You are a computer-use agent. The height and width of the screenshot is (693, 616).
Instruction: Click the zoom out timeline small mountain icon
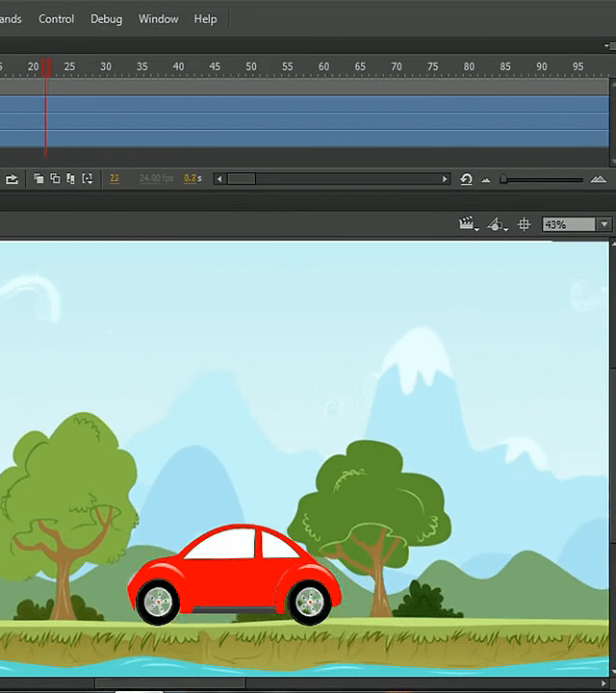coord(485,180)
